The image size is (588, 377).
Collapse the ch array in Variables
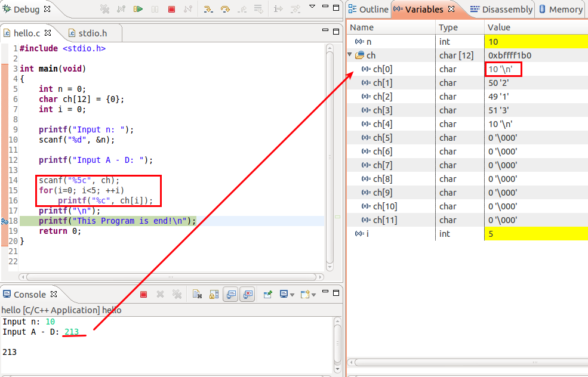pos(349,55)
